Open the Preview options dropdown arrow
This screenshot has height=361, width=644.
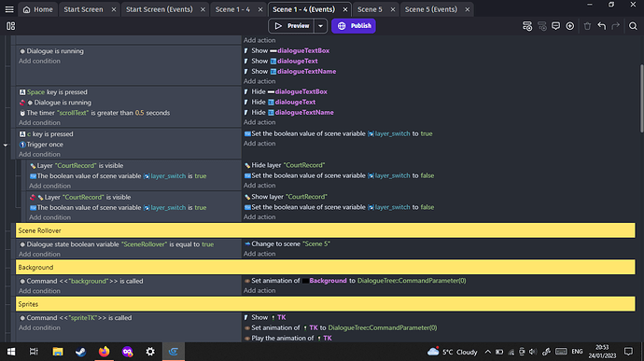coord(320,26)
